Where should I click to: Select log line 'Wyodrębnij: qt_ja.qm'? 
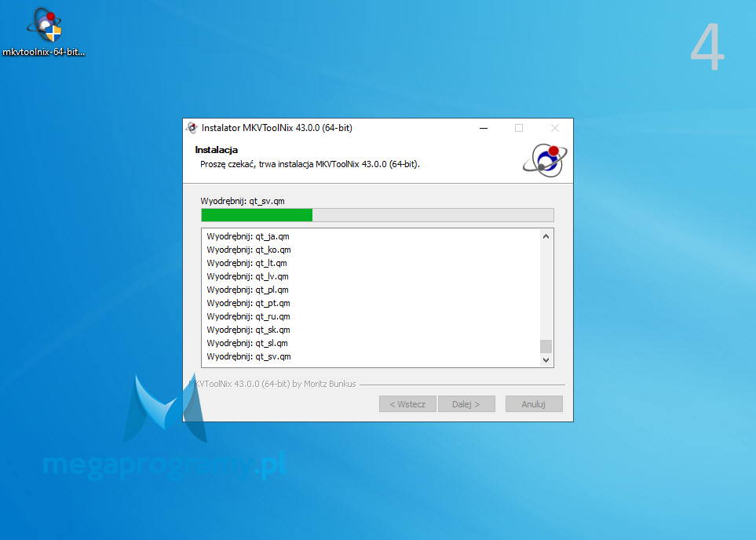pyautogui.click(x=248, y=236)
